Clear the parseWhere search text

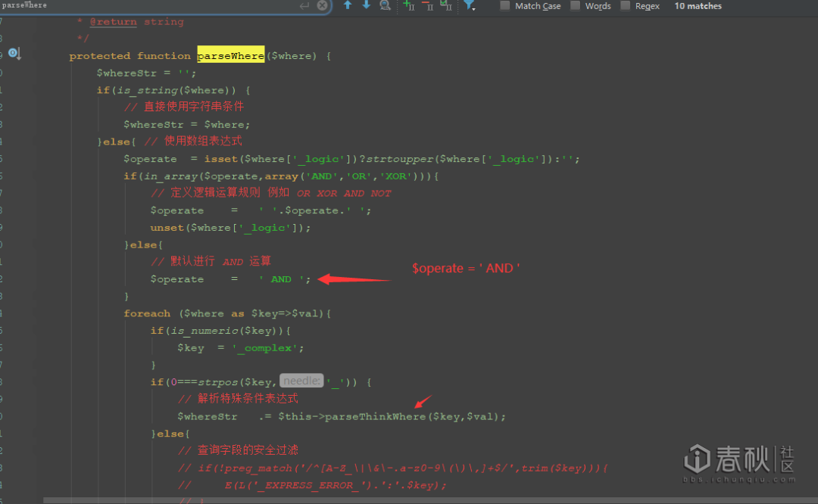[323, 6]
